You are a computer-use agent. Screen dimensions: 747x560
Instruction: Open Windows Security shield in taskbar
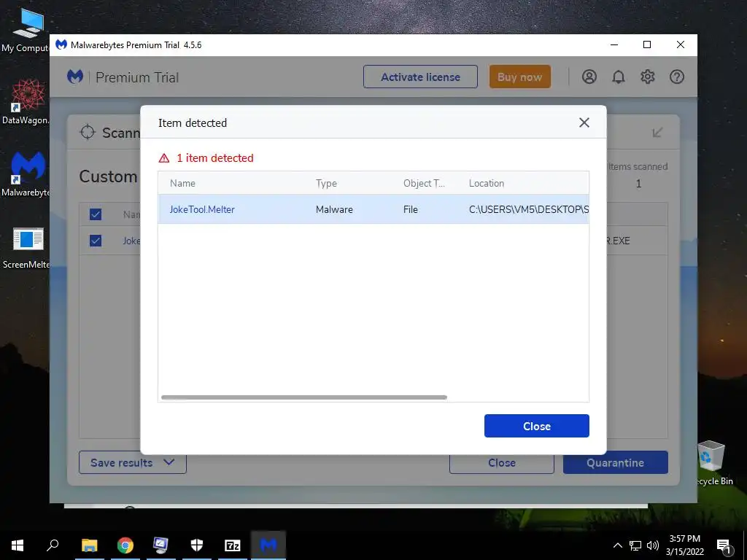tap(196, 545)
